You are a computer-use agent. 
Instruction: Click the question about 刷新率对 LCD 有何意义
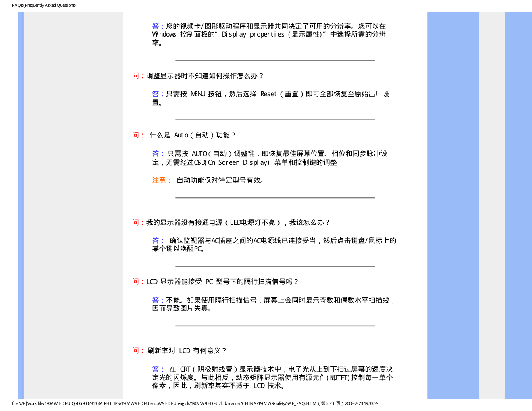(x=187, y=351)
